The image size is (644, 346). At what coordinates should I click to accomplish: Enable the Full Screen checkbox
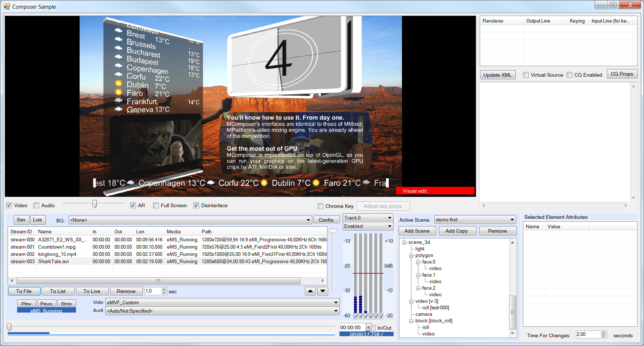tap(156, 205)
